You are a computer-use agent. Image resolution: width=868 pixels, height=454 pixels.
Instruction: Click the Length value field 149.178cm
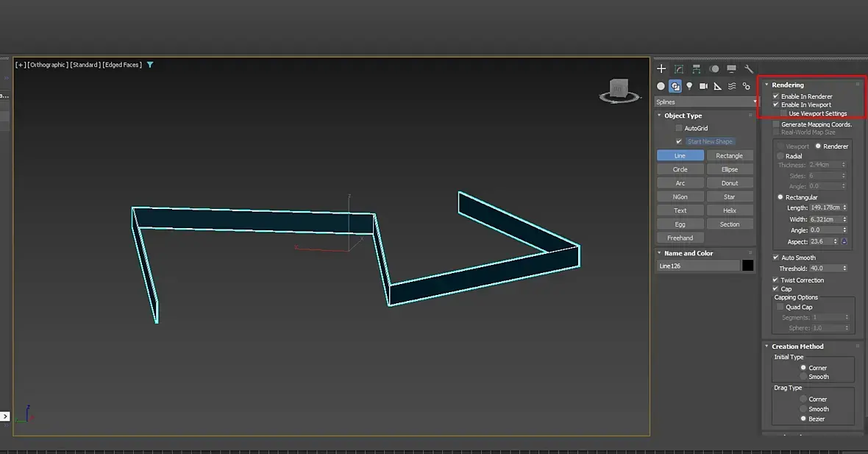coord(825,208)
